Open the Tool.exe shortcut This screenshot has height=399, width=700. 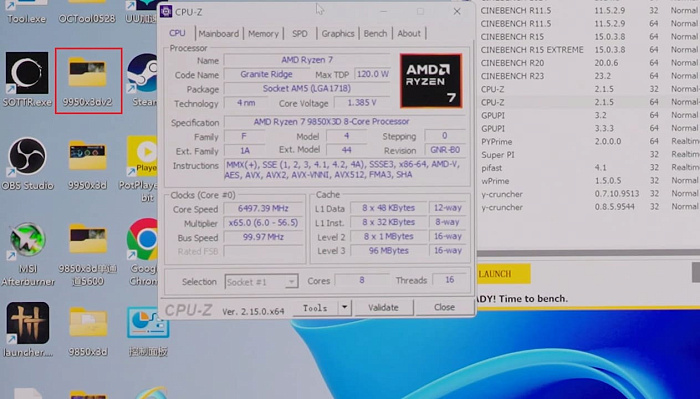tap(27, 12)
